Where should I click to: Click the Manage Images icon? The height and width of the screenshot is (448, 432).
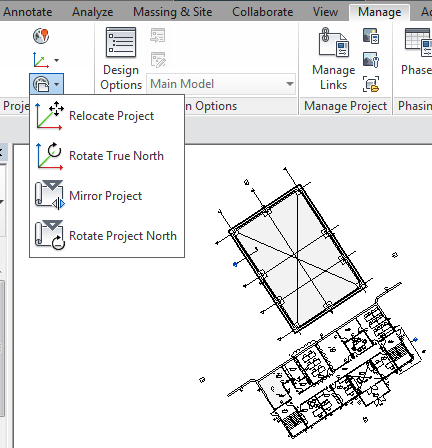coord(371,36)
